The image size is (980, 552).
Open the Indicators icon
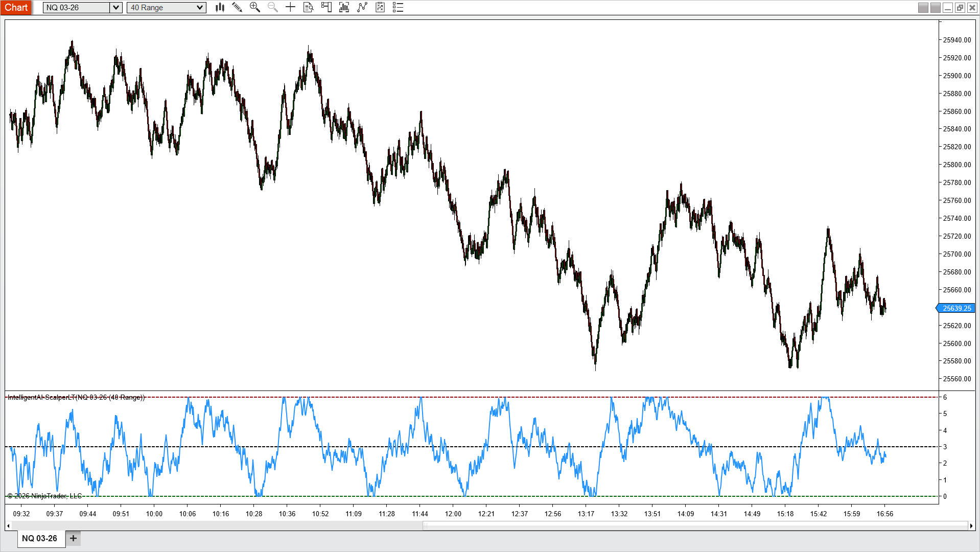click(x=344, y=7)
